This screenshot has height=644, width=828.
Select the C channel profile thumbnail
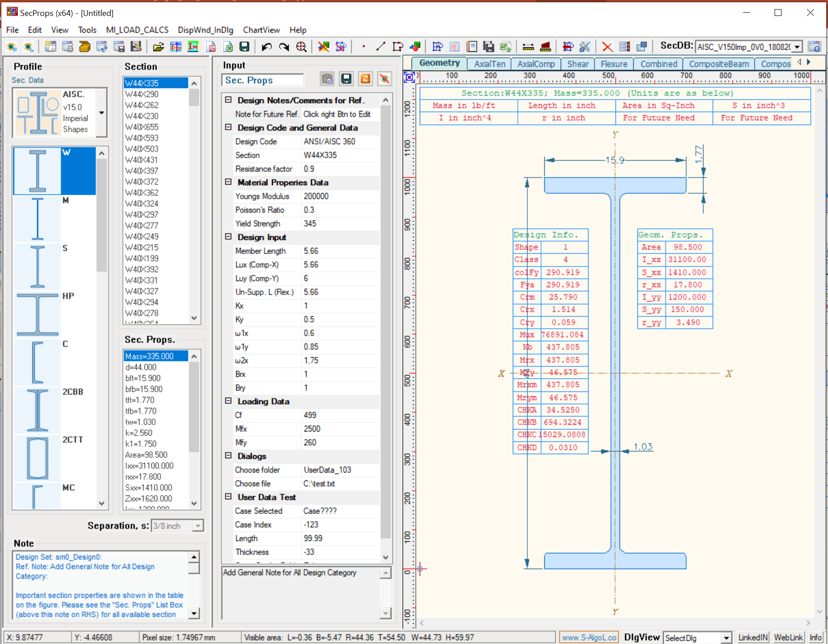[x=37, y=362]
